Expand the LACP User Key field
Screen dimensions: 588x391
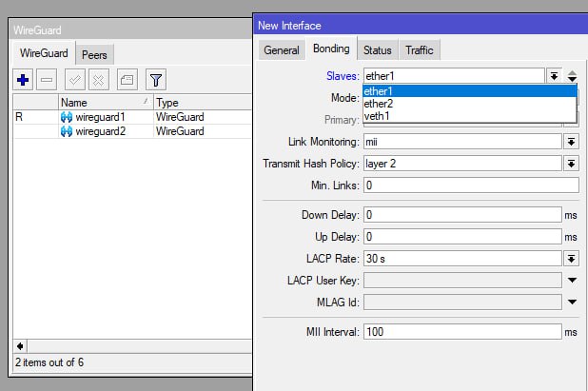pos(572,280)
